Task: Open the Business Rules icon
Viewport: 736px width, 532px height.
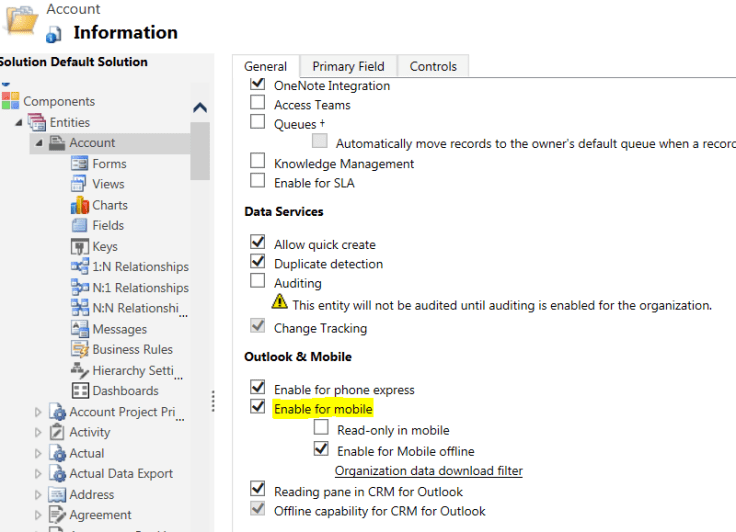Action: (x=80, y=350)
